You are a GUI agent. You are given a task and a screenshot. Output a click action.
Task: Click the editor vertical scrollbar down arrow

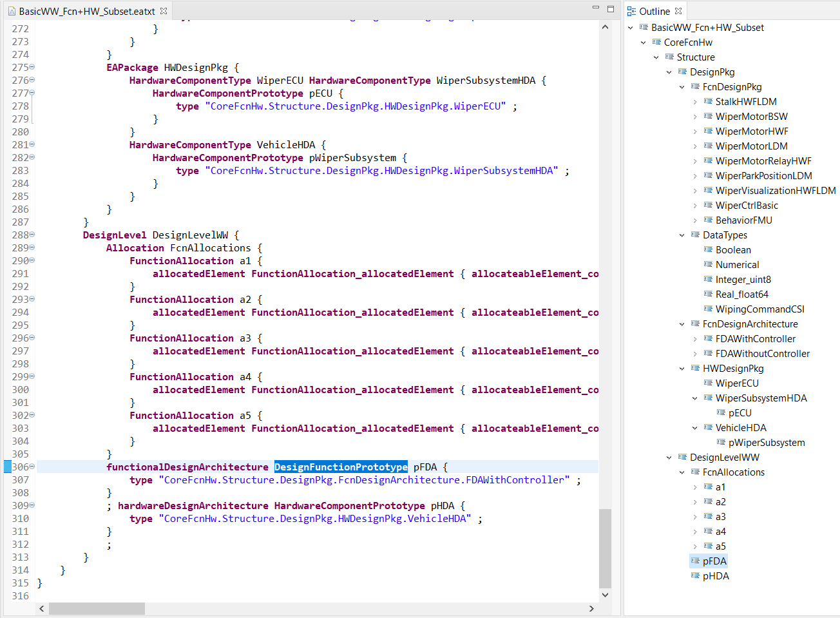[605, 595]
